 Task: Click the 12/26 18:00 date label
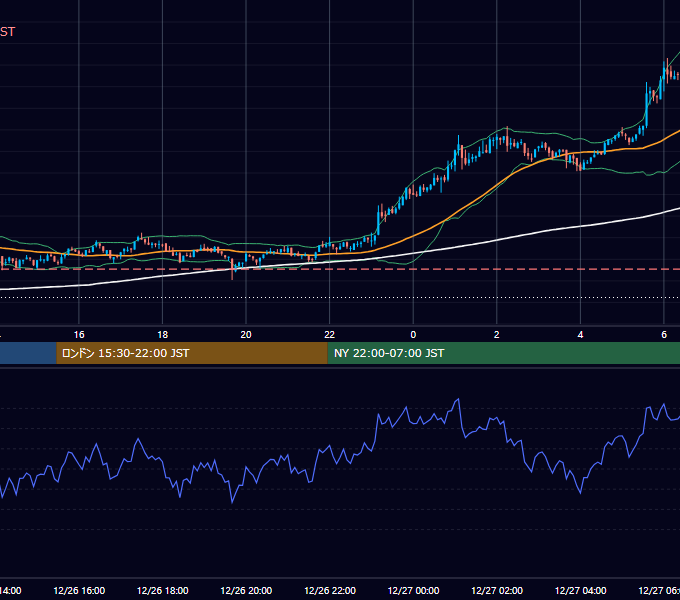pyautogui.click(x=163, y=591)
